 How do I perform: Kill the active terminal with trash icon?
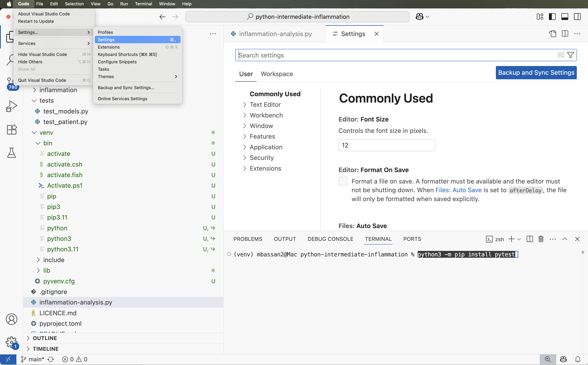click(541, 239)
